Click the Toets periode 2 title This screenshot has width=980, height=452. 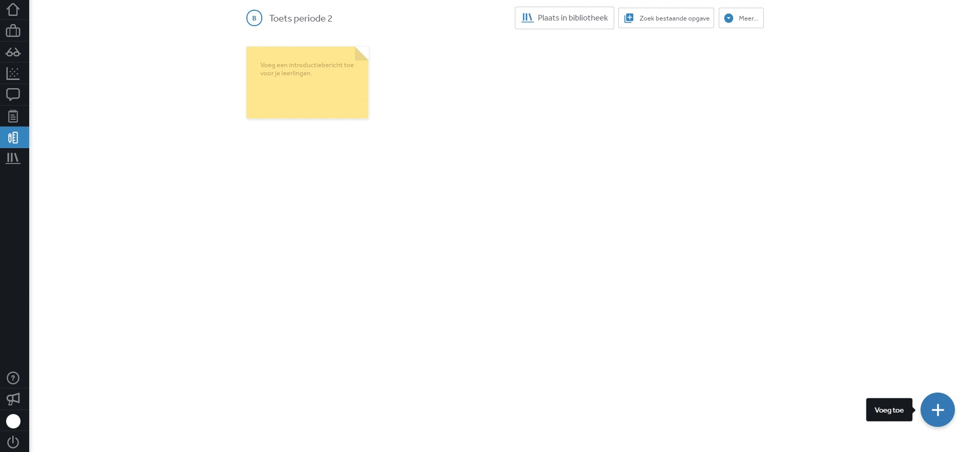pos(301,18)
